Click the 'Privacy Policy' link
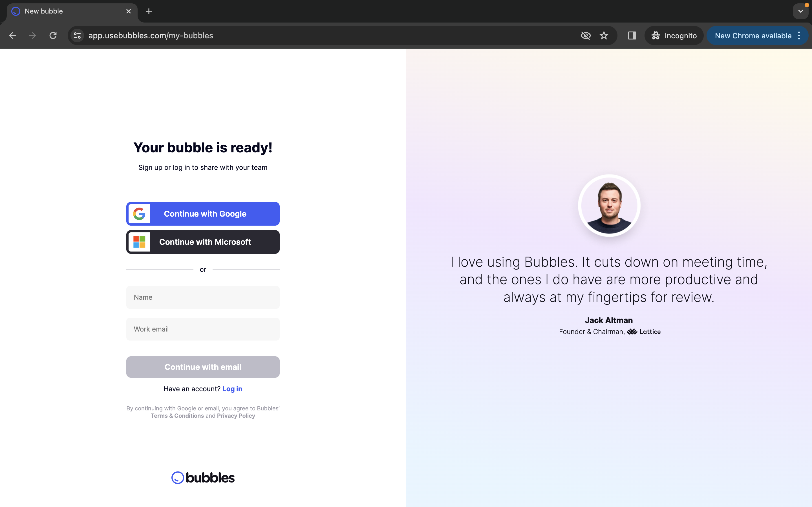 click(x=236, y=415)
